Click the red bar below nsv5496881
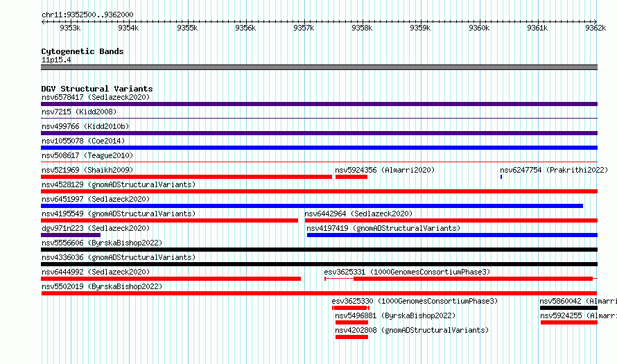617x364 pixels. (351, 322)
